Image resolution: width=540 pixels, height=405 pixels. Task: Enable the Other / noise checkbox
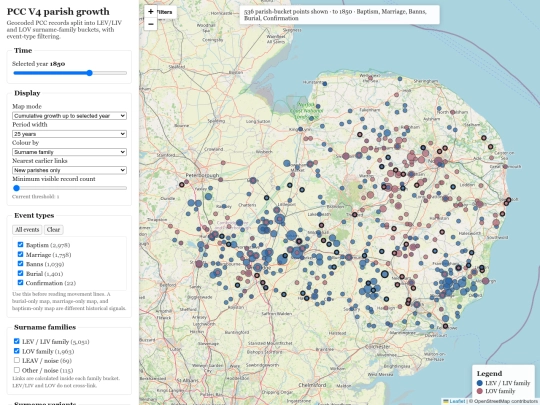point(17,370)
